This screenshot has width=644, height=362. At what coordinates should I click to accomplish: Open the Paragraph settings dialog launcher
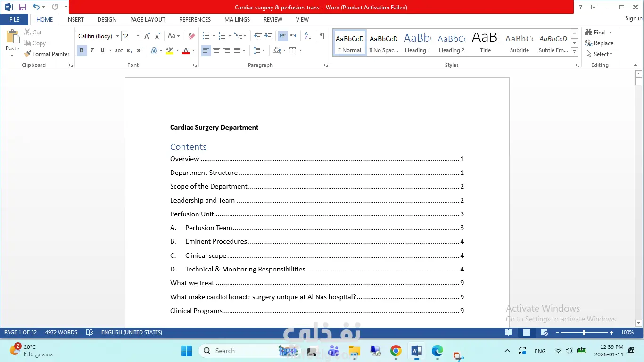(326, 66)
